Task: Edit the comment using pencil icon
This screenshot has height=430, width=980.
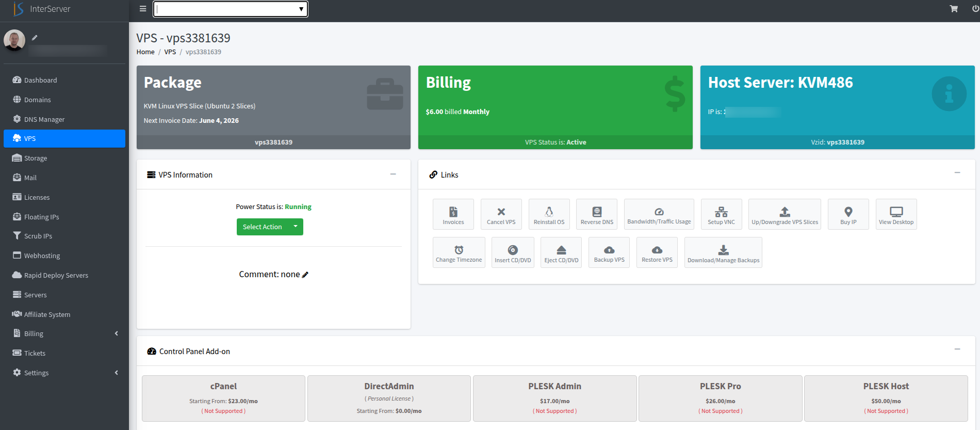Action: click(305, 275)
